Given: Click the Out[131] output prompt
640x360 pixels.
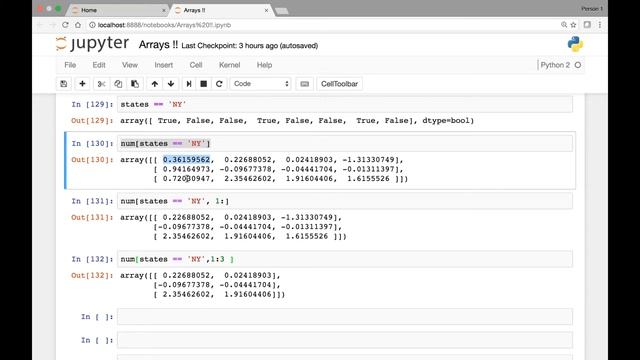Looking at the screenshot, I should tap(92, 218).
